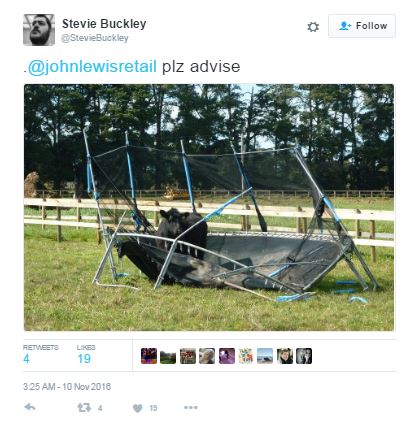This screenshot has height=427, width=415.
Task: Open the beach scene liker avatar
Action: [265, 356]
